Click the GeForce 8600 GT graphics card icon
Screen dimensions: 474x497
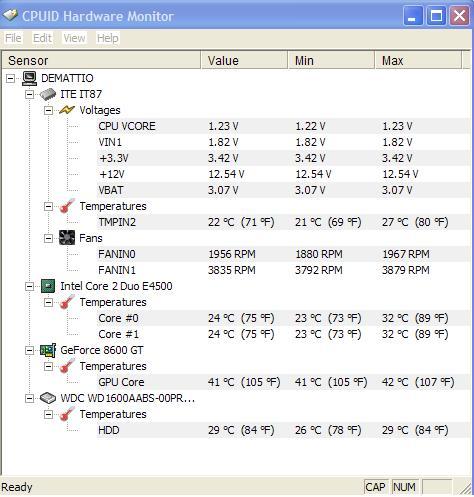click(x=48, y=350)
